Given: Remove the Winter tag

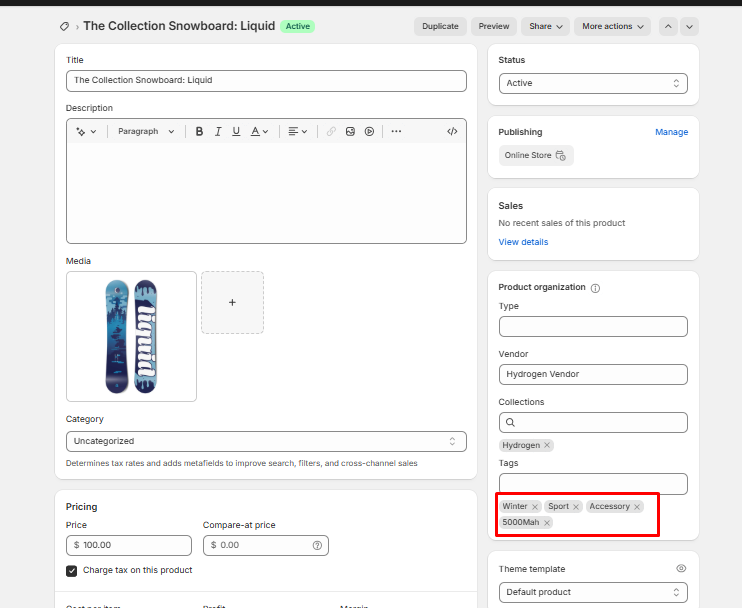Looking at the screenshot, I should tap(535, 507).
